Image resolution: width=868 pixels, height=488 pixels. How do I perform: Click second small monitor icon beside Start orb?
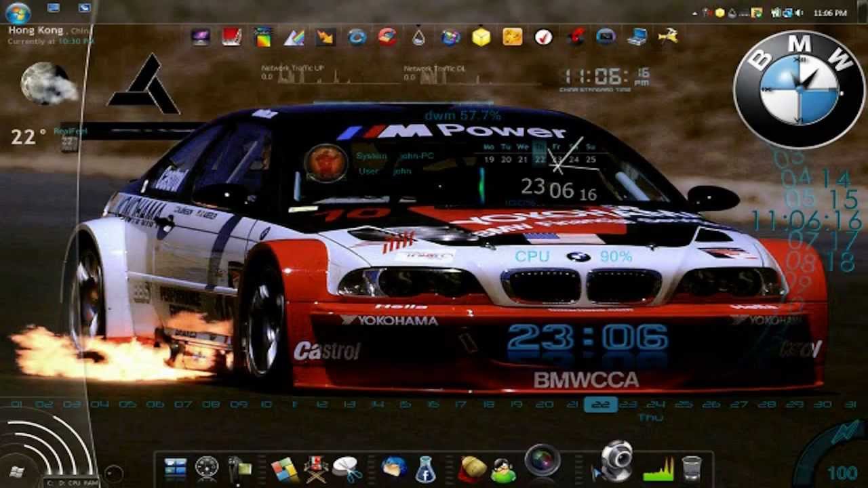(x=84, y=7)
